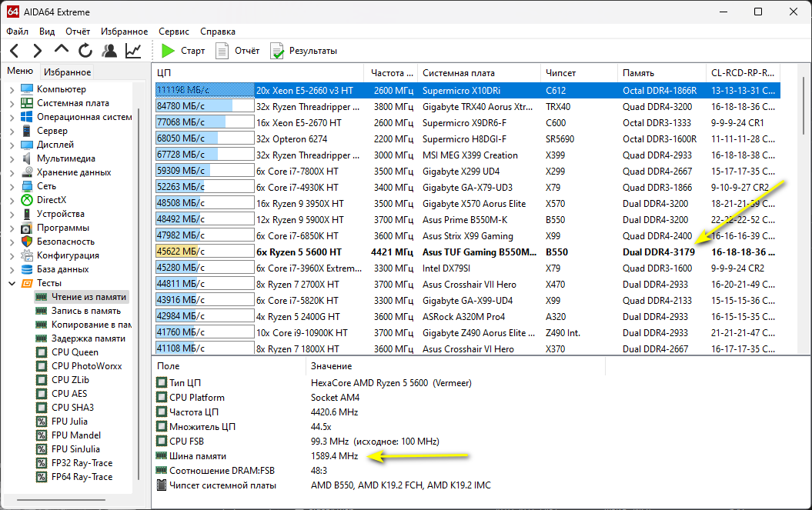This screenshot has height=510, width=812.
Task: Click the CPU PhotoWorxx test icon
Action: tap(42, 366)
